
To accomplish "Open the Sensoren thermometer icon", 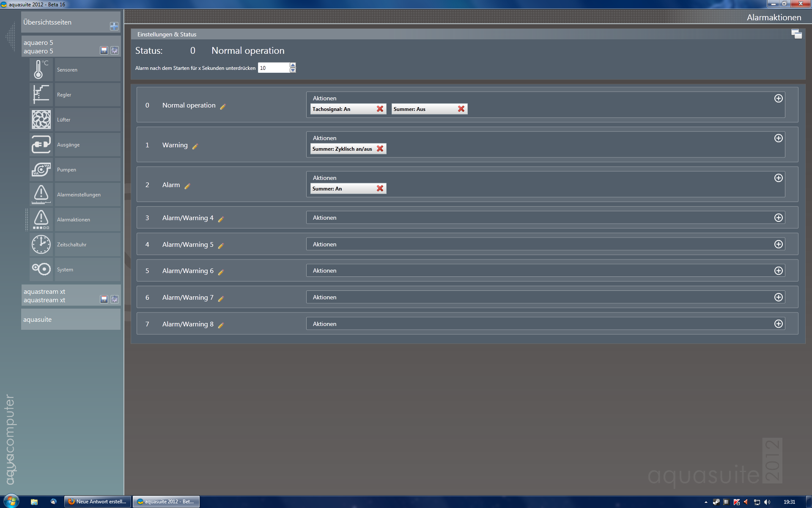I will pyautogui.click(x=41, y=69).
